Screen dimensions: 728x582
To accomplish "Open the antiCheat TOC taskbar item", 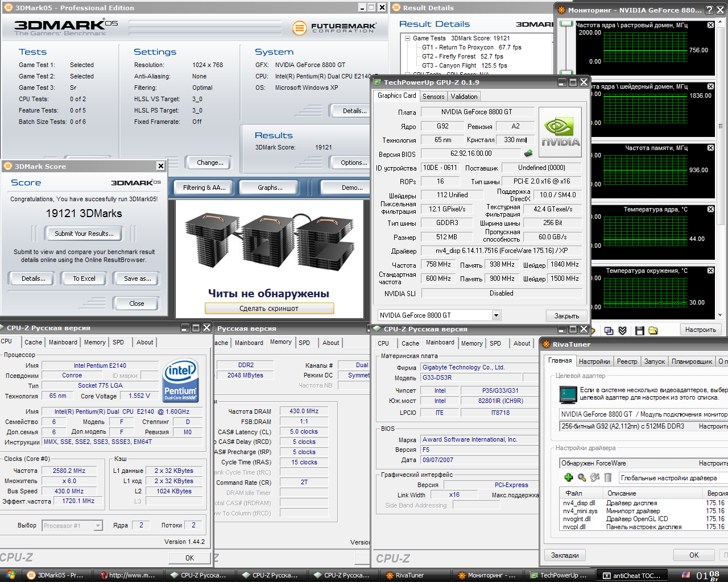I will point(632,575).
